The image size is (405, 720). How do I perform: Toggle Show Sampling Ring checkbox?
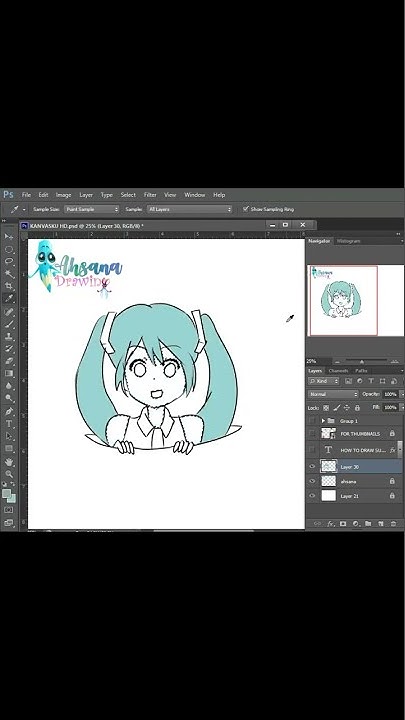point(246,209)
